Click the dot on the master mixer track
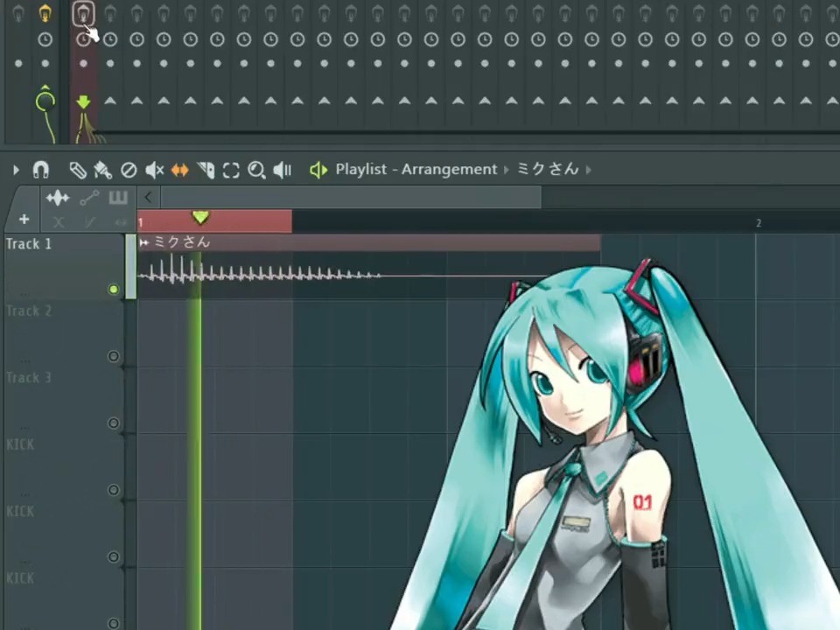The height and width of the screenshot is (630, 840). (x=45, y=64)
